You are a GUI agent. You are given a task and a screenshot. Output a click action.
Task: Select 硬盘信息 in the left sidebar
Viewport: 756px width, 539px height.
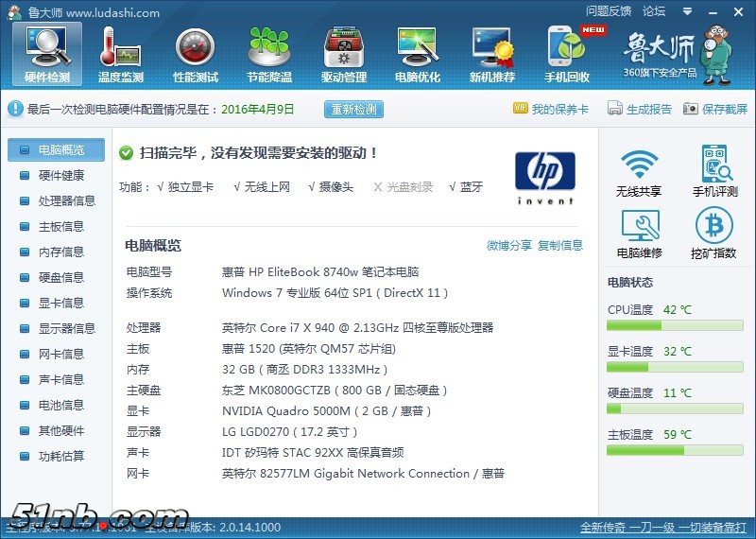[x=60, y=278]
